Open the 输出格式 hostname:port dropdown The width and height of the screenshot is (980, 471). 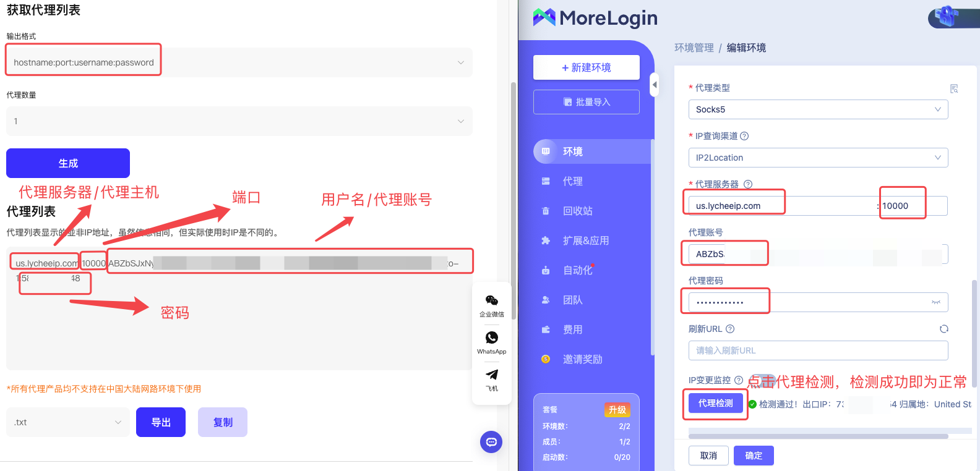point(239,62)
